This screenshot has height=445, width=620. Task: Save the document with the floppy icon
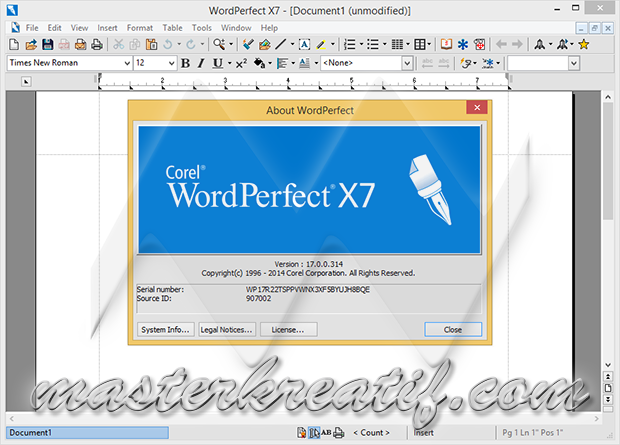coord(47,44)
